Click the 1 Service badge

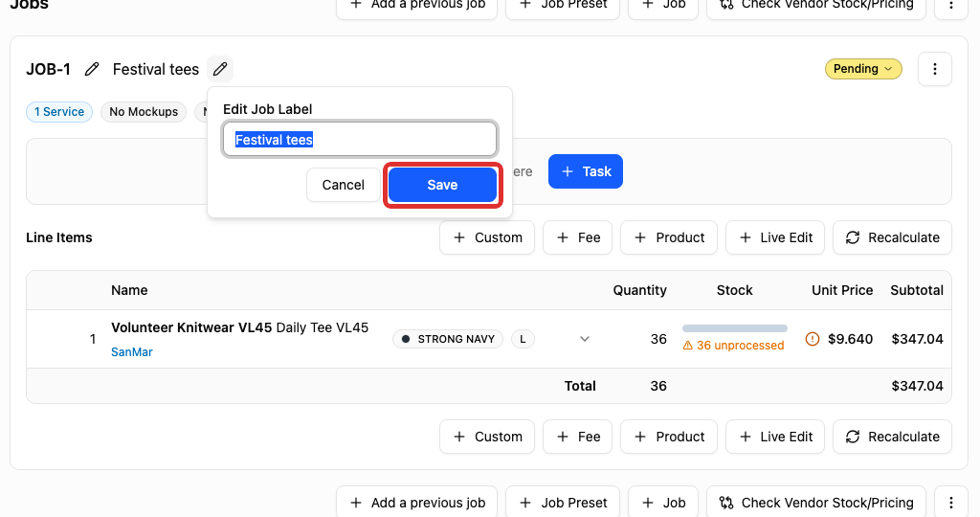(59, 112)
